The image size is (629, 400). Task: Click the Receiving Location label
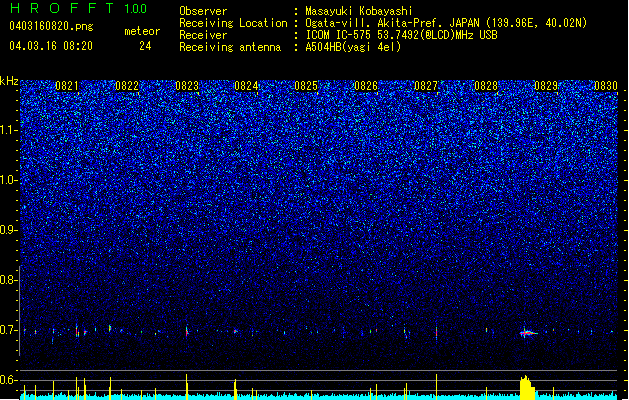coord(233,23)
